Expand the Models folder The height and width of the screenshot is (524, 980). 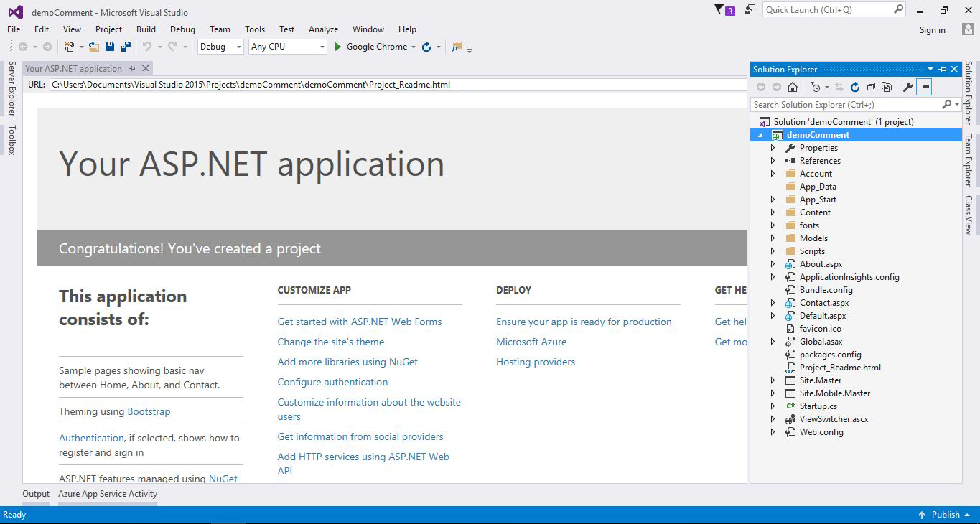pyautogui.click(x=773, y=238)
